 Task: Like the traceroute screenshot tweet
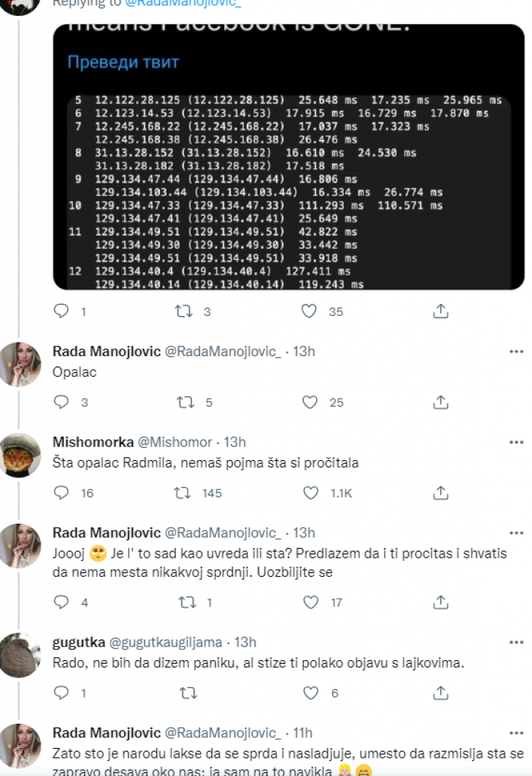(309, 311)
